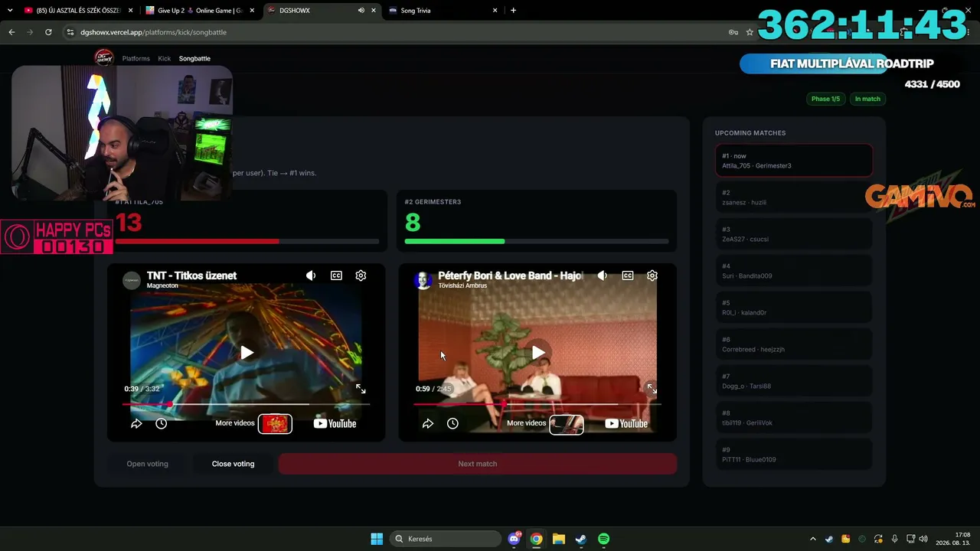Select match #7 Dogg_o · Tarsi88
The image size is (980, 551).
coord(794,381)
